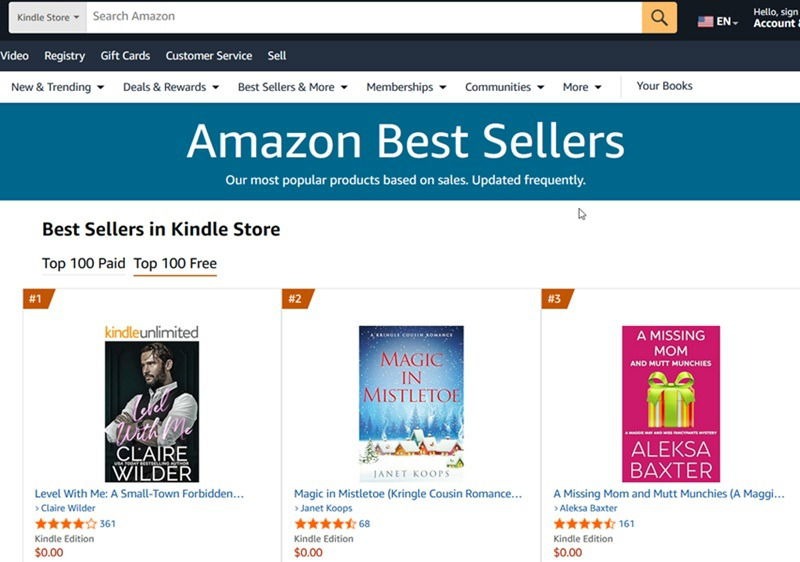Switch to the Top 100 Paid tab

pyautogui.click(x=84, y=264)
